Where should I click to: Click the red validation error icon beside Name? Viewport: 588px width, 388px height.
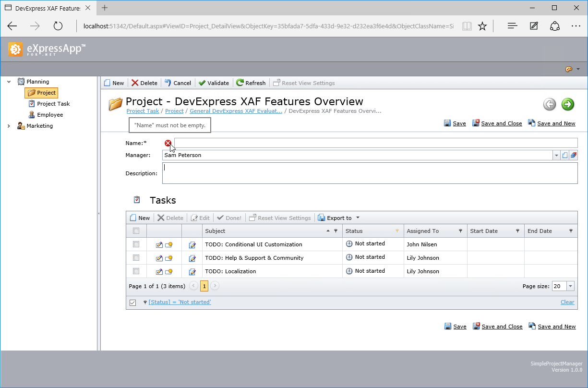[x=168, y=143]
